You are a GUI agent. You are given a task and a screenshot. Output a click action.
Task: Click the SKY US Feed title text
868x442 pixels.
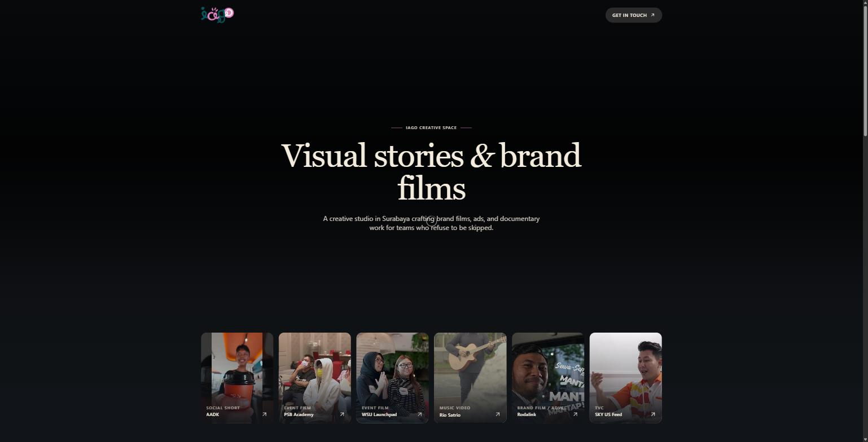[x=608, y=414]
